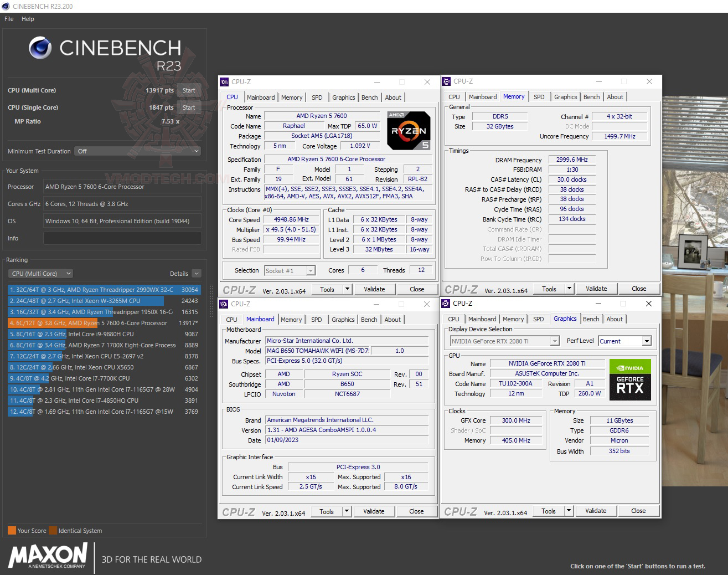Select the AMD Ryzen 5 7600 ranking row
The width and height of the screenshot is (728, 575).
[x=104, y=323]
